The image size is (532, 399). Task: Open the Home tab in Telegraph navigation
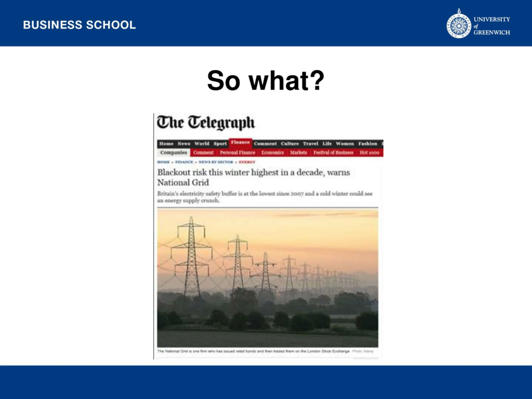(166, 144)
